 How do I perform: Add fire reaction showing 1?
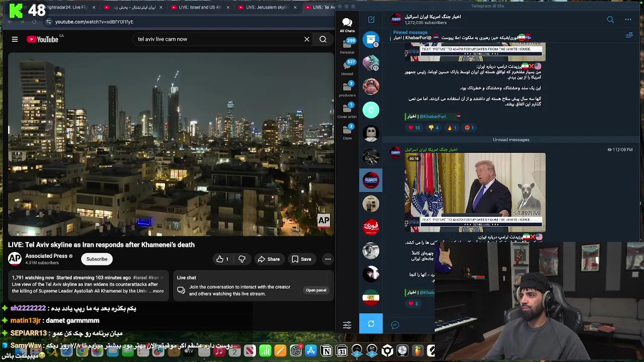[x=452, y=128]
